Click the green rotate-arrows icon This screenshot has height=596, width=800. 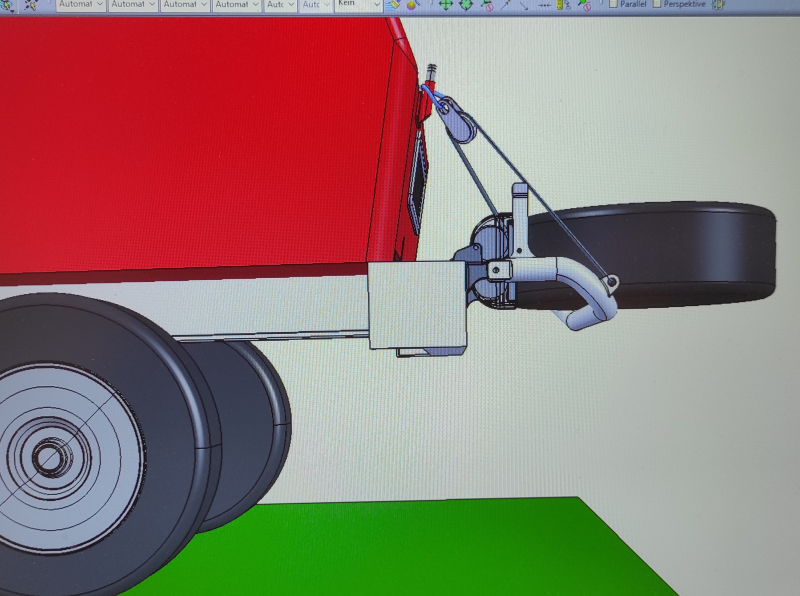point(466,5)
